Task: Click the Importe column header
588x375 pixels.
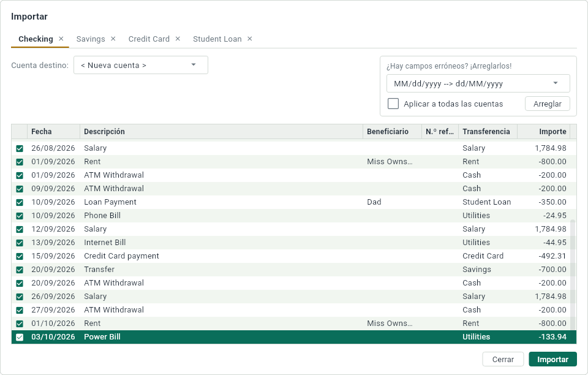Action: tap(544, 132)
